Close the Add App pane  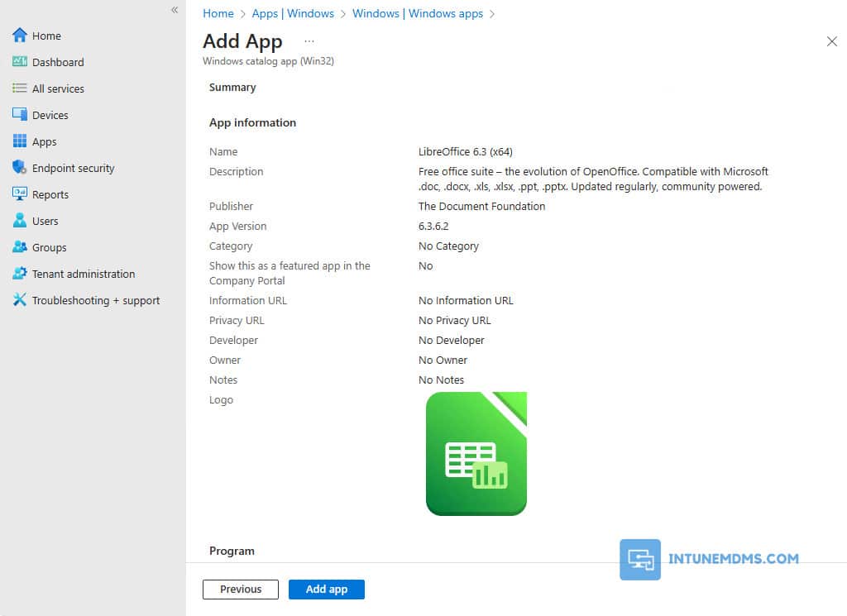click(832, 41)
